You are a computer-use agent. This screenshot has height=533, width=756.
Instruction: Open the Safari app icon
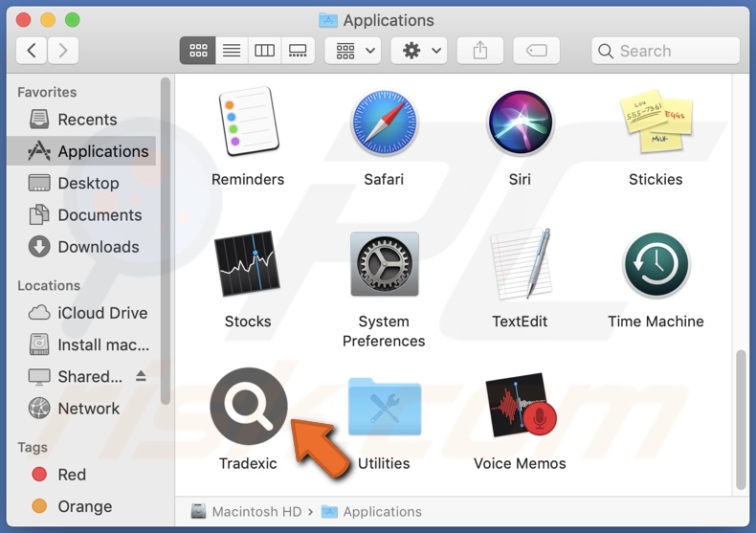click(385, 122)
